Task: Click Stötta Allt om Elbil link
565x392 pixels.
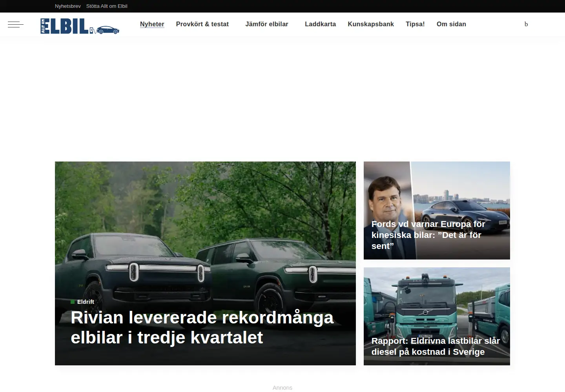Action: pyautogui.click(x=107, y=6)
